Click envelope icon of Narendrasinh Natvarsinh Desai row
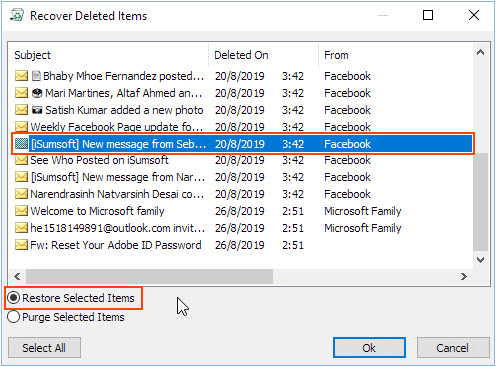 coord(22,194)
